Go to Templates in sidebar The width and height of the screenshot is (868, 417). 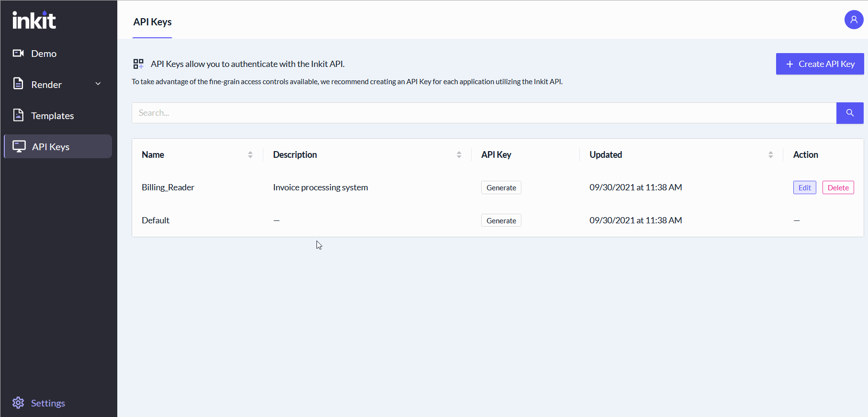point(58,115)
